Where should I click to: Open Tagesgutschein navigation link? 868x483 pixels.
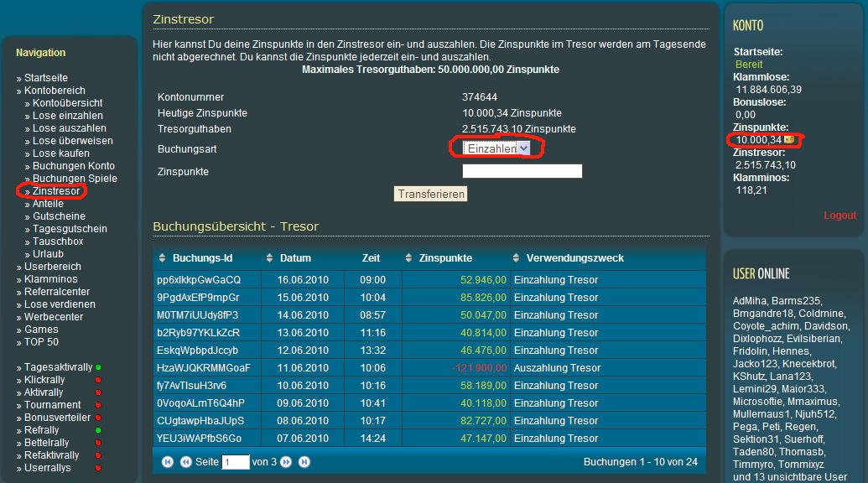pyautogui.click(x=70, y=228)
